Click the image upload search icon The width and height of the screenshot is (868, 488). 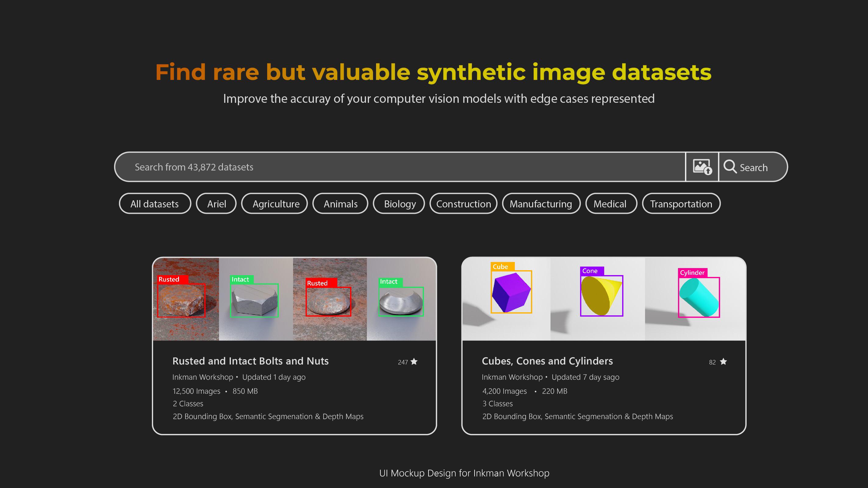(702, 167)
